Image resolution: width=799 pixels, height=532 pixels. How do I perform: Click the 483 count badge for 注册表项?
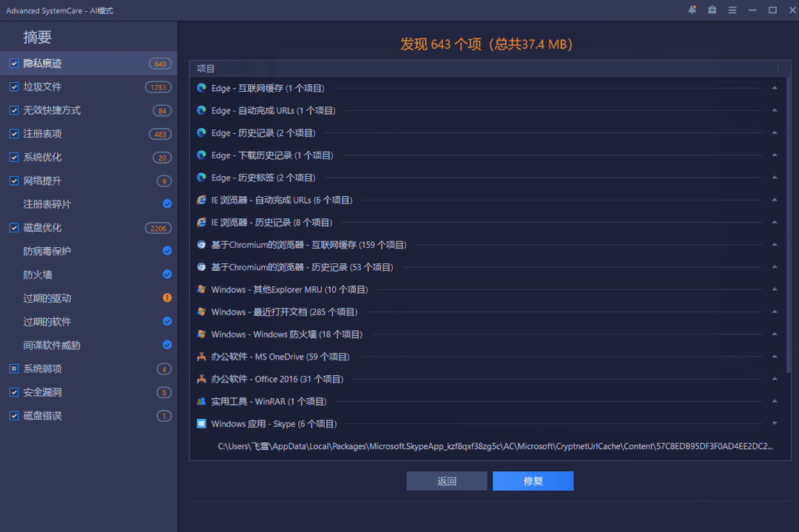pos(160,134)
